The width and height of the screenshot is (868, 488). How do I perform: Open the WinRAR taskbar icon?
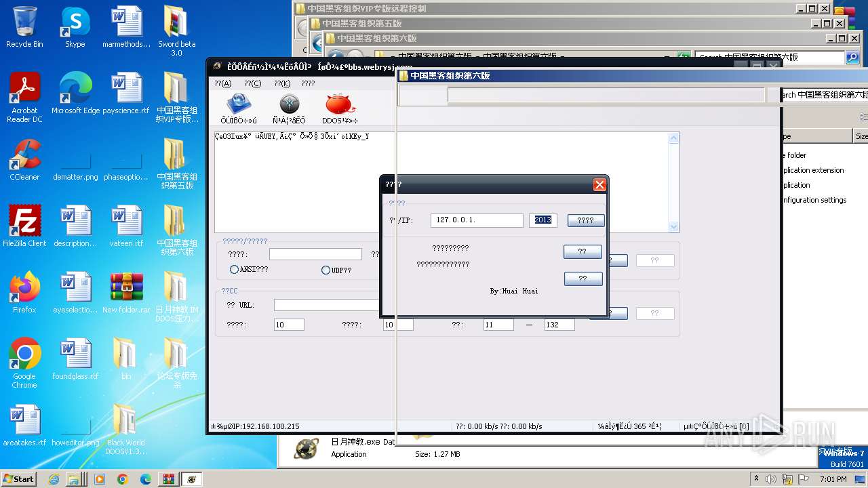point(168,479)
